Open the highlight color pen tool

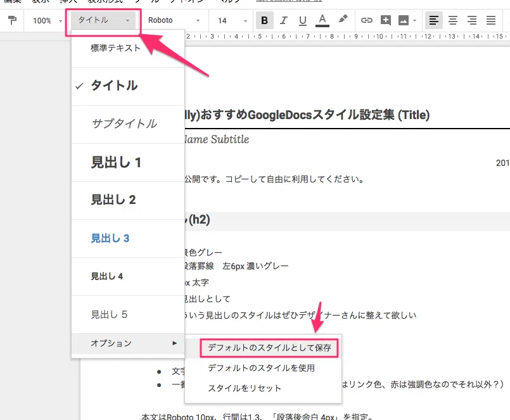343,20
